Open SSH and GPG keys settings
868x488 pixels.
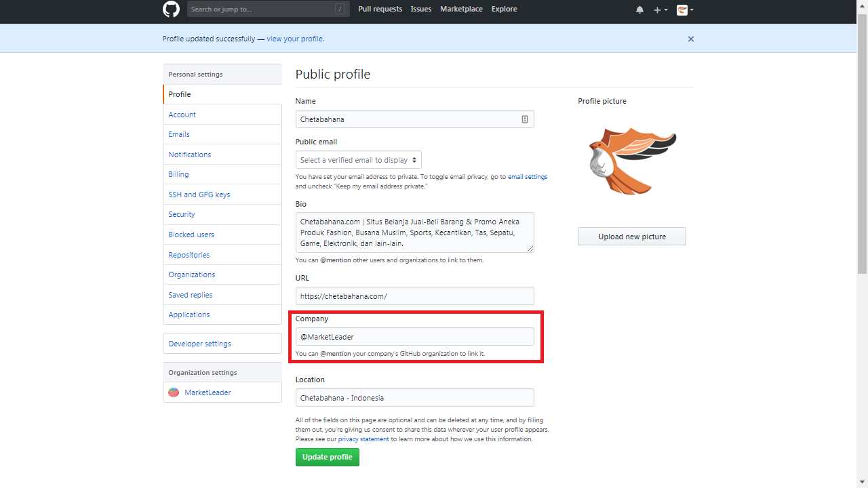pos(222,195)
